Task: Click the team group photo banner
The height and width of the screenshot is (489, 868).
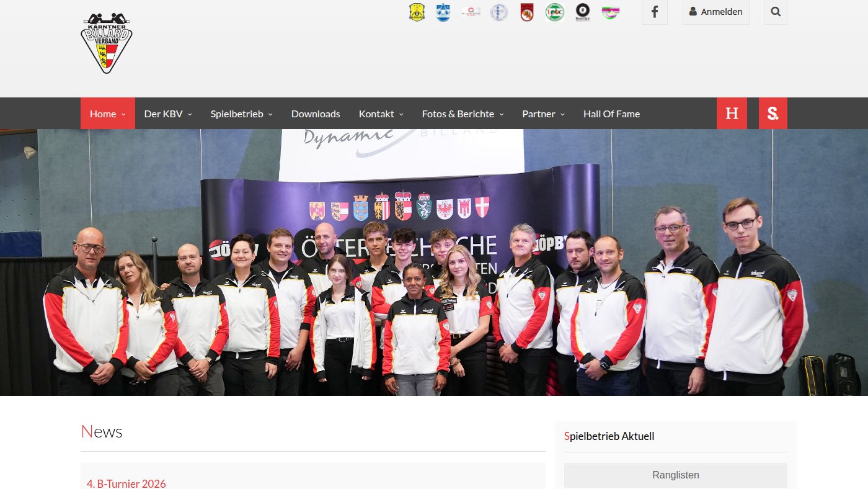Action: click(x=434, y=262)
